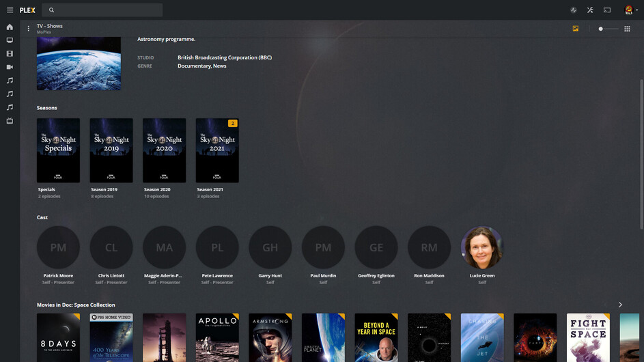Focus the search input field
Viewport: 644px width, 362px height.
[102, 10]
